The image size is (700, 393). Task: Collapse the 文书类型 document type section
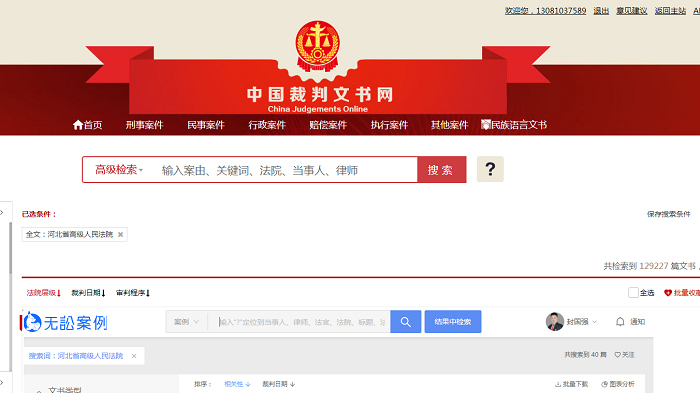point(39,391)
